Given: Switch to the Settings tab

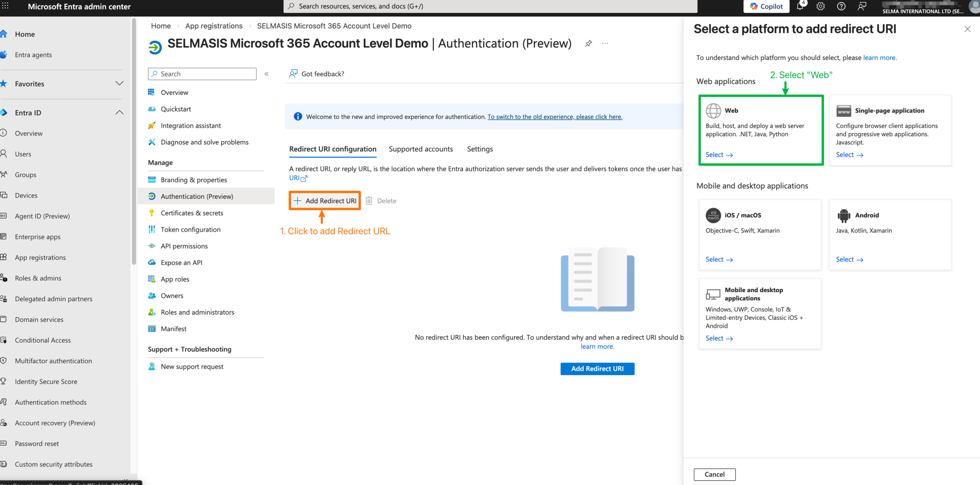Looking at the screenshot, I should pyautogui.click(x=480, y=149).
